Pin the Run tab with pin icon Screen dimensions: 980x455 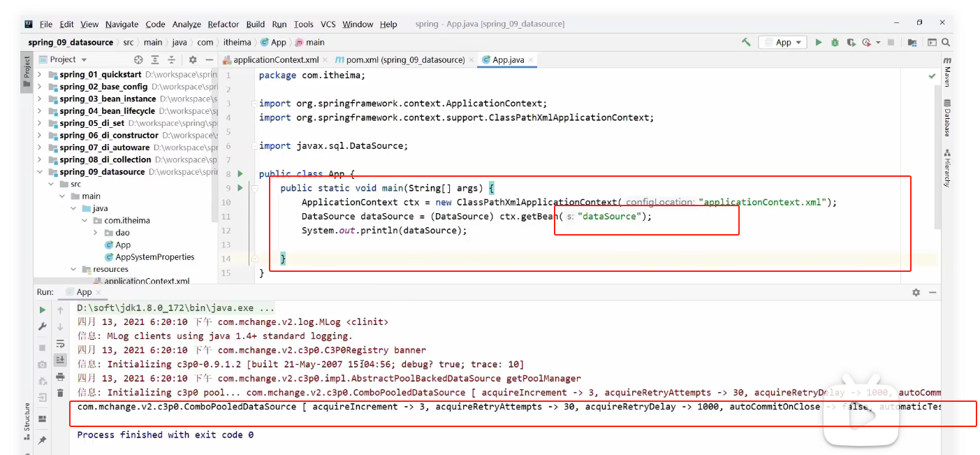(43, 440)
